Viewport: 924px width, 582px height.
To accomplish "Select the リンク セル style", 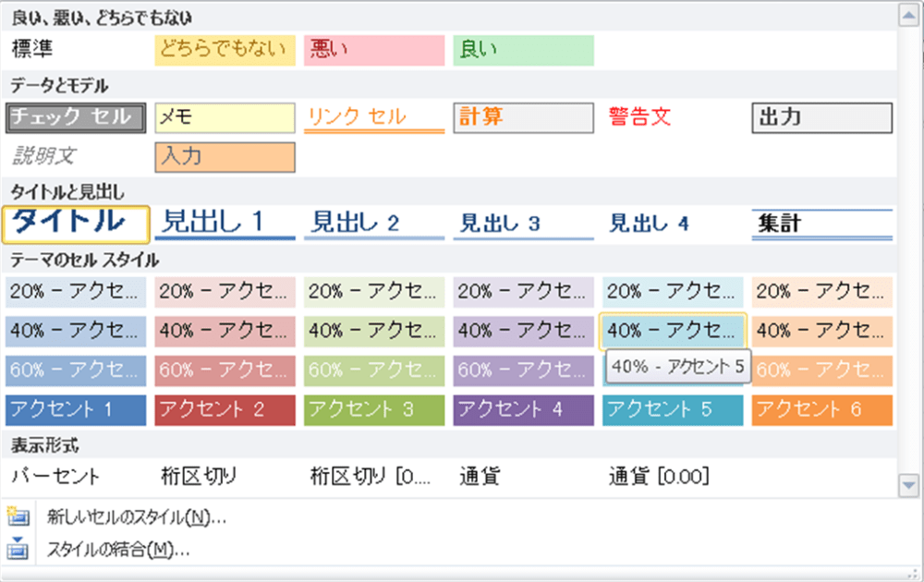I will (373, 118).
